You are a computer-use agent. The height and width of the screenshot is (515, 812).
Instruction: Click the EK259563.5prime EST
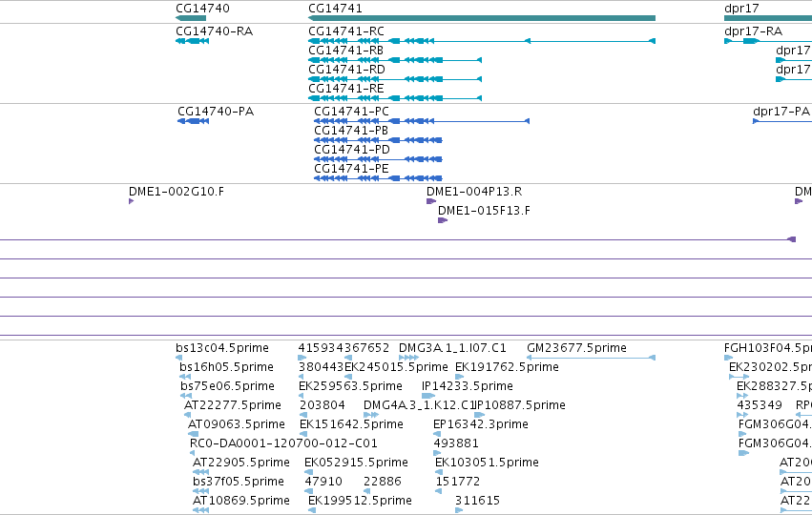click(350, 386)
